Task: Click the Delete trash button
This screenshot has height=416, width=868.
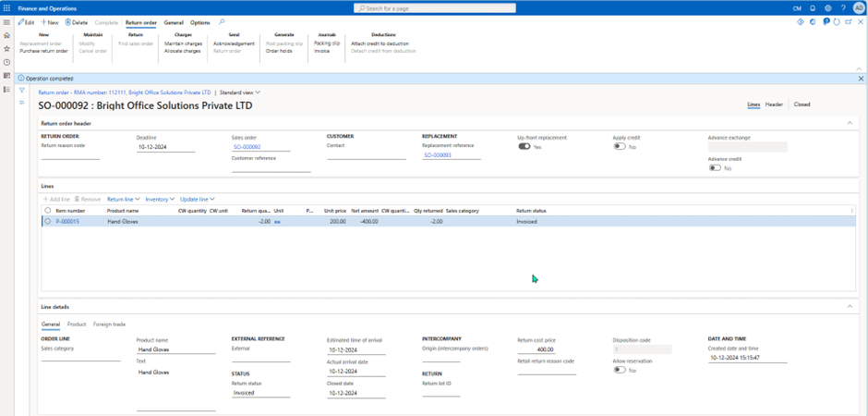Action: (x=77, y=23)
